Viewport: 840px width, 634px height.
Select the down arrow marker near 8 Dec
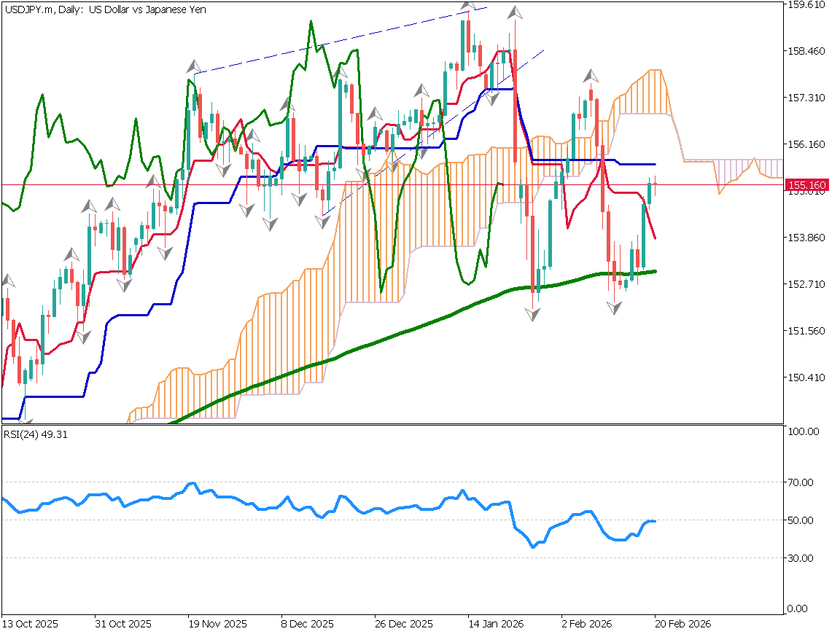299,200
